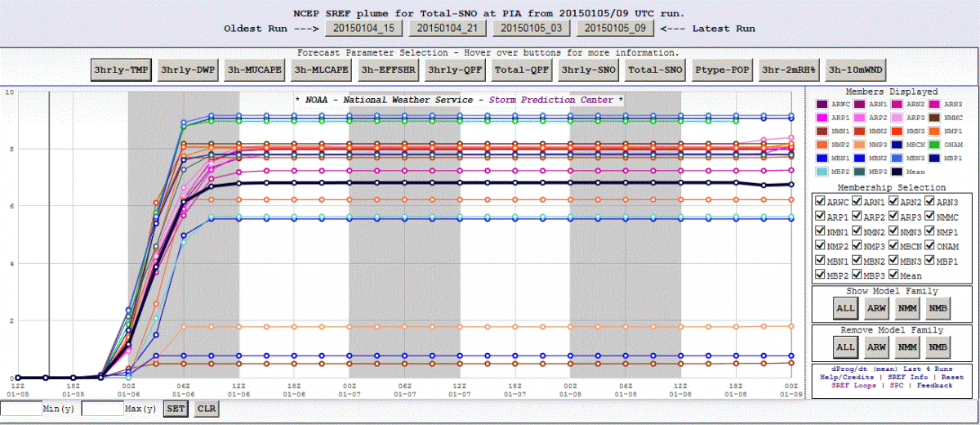The width and height of the screenshot is (980, 425).
Task: Click the NMP2 orange legend swatch
Action: pos(822,144)
